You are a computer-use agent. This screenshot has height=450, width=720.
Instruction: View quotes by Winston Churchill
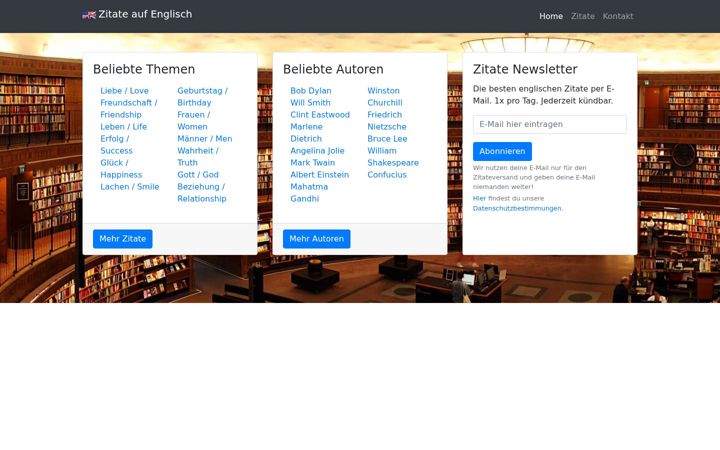coord(385,97)
